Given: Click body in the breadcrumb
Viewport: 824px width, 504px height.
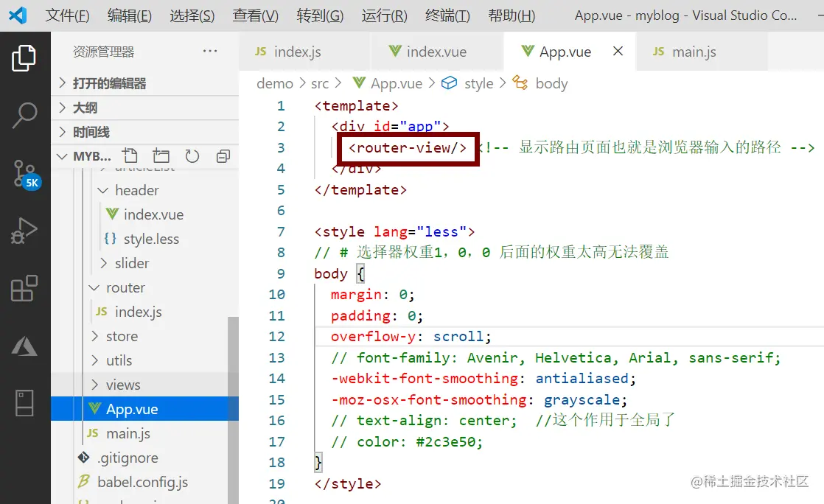Looking at the screenshot, I should (x=551, y=83).
